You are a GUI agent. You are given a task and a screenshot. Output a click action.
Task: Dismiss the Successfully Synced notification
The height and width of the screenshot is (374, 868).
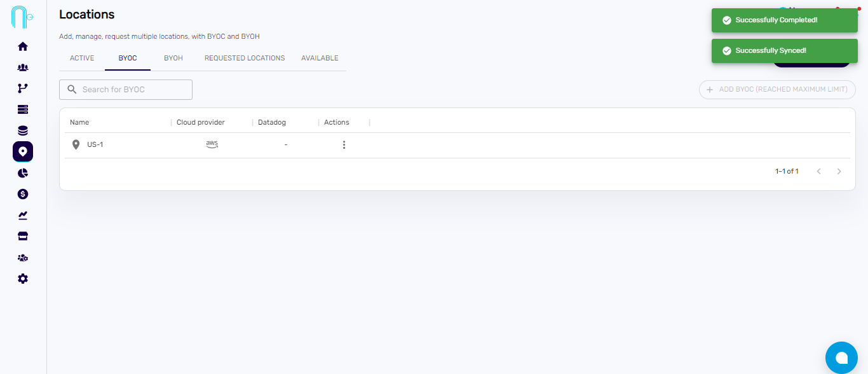pyautogui.click(x=784, y=51)
